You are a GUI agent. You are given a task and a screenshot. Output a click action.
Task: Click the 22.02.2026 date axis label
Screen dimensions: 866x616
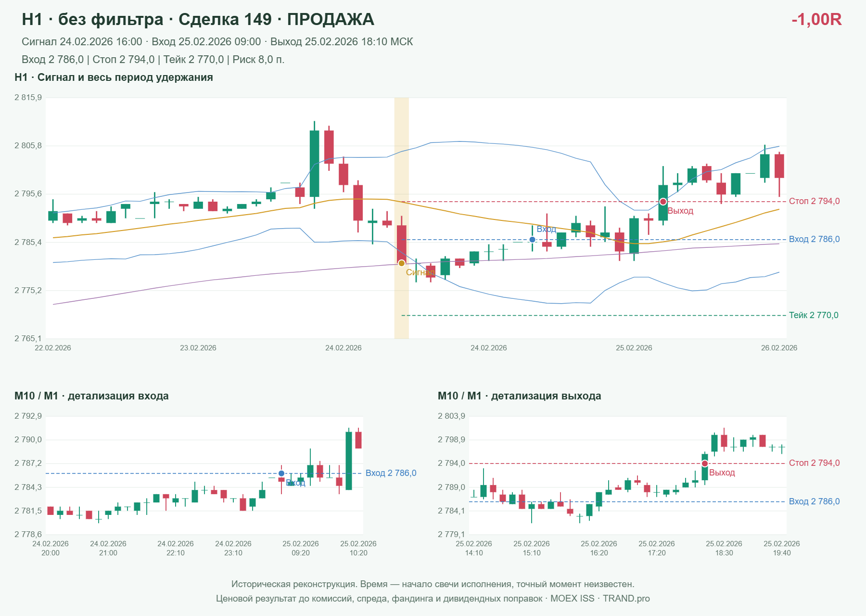[53, 348]
